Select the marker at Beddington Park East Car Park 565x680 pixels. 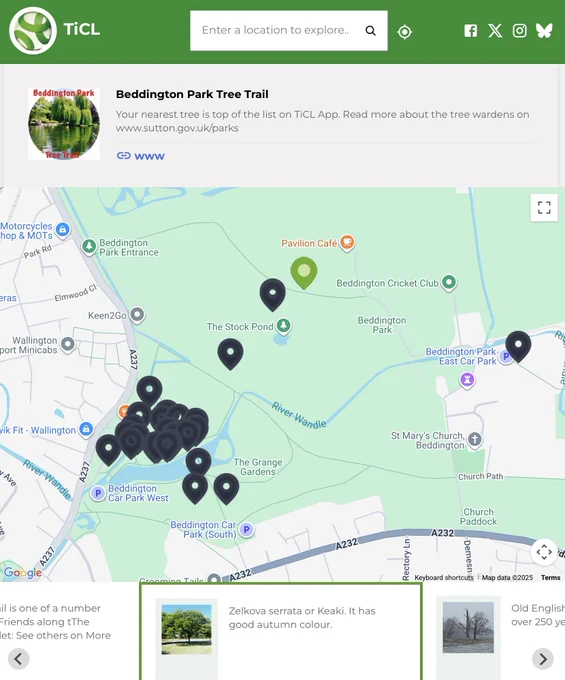(x=518, y=347)
